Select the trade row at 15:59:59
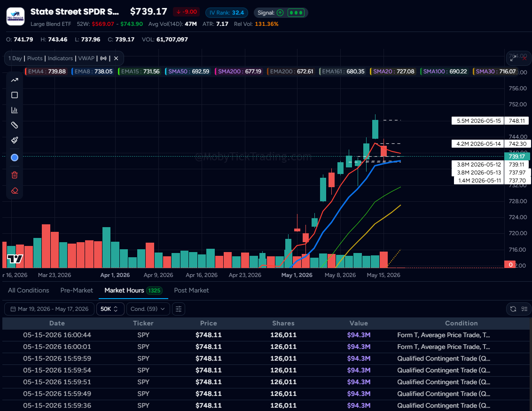 (x=266, y=358)
